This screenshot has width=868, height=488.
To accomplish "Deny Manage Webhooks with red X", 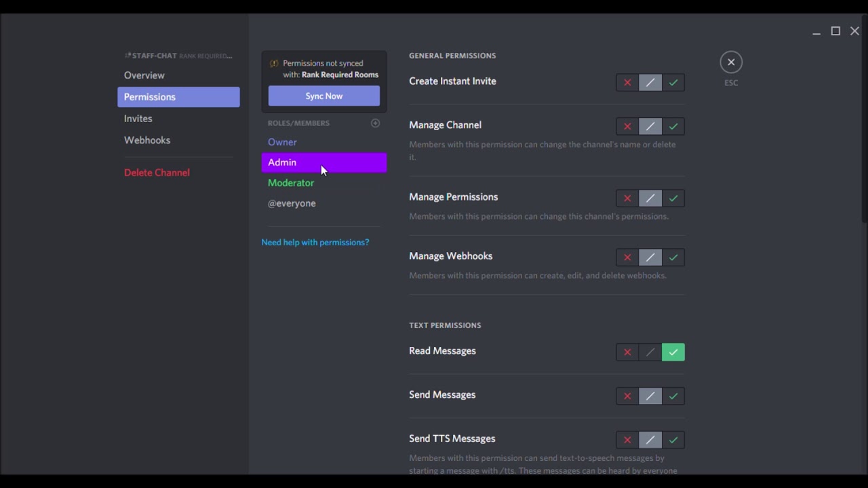I will (x=627, y=258).
